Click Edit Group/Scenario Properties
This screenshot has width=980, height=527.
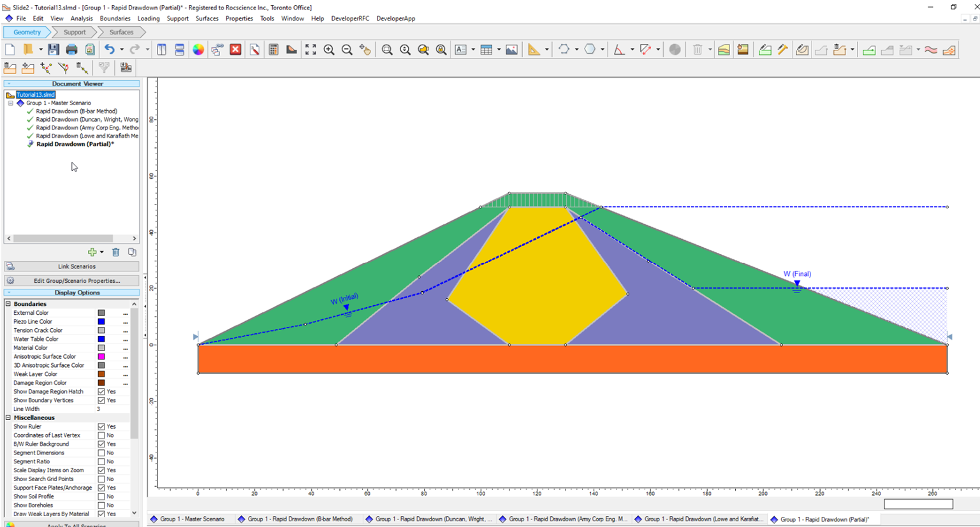[x=77, y=280]
